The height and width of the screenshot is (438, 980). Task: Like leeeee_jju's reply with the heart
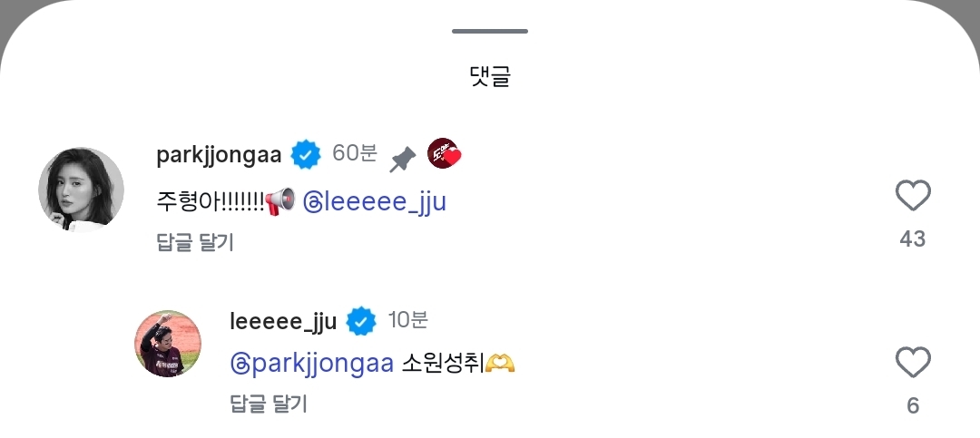(x=913, y=363)
